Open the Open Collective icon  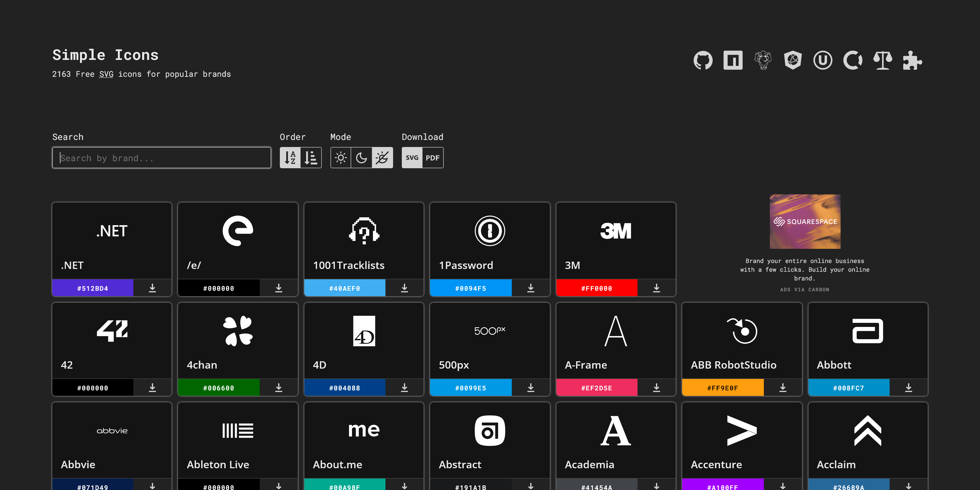coord(853,60)
